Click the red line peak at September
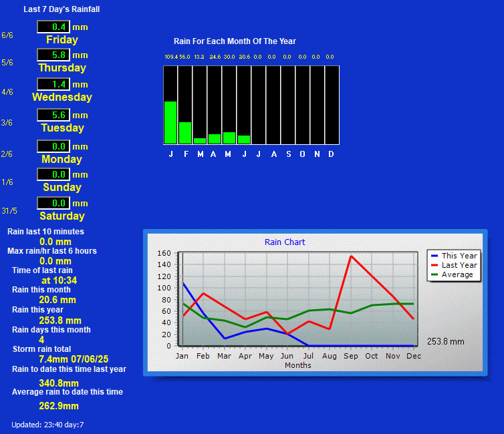The image size is (504, 434). click(351, 256)
